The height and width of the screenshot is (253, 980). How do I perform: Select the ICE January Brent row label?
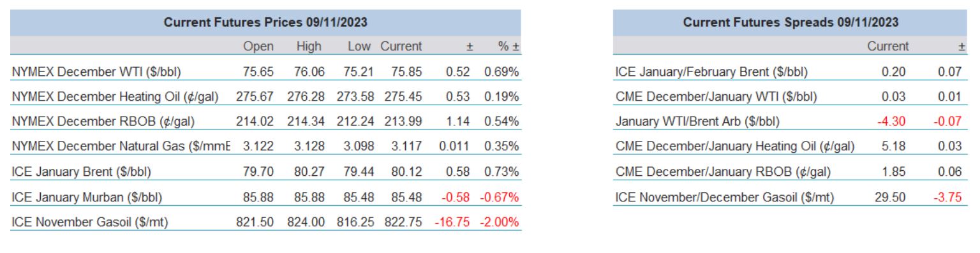coord(81,172)
